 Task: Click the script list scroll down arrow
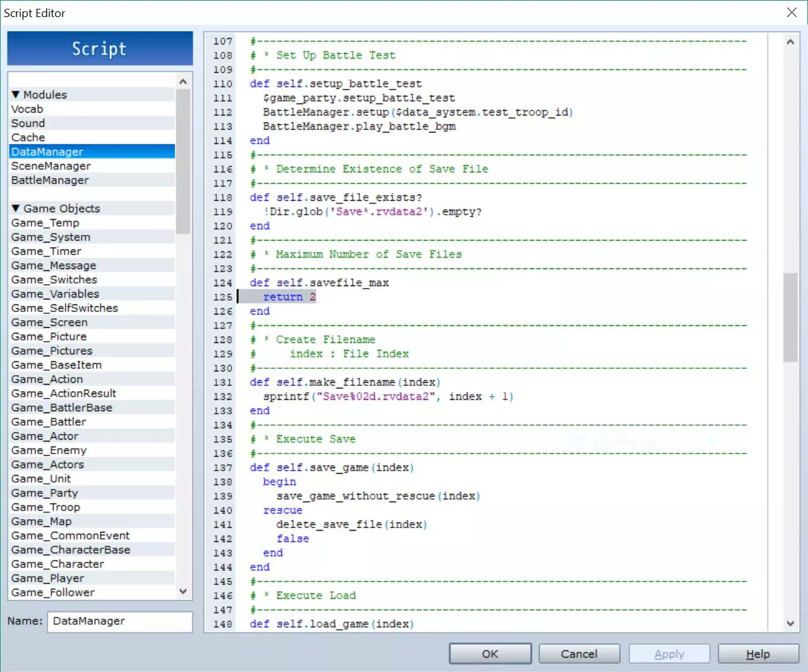click(183, 592)
